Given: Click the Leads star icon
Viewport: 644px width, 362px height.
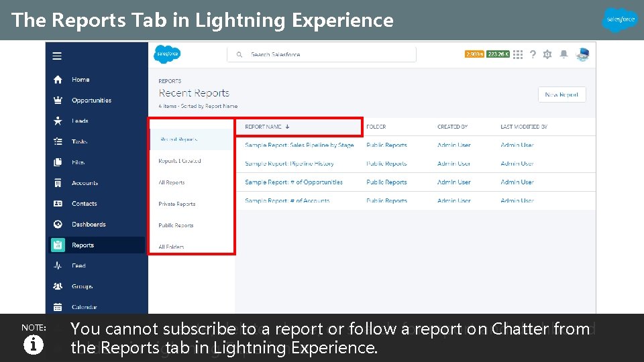Looking at the screenshot, I should click(58, 121).
